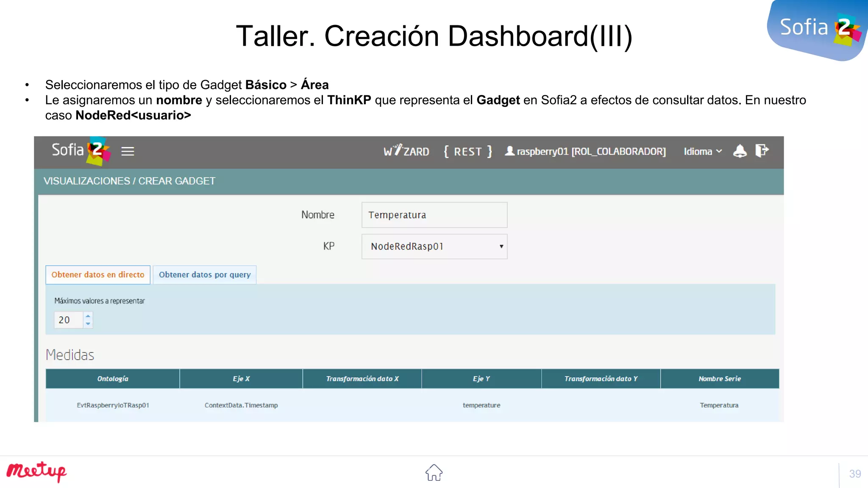
Task: Open the REST API section
Action: pyautogui.click(x=468, y=151)
